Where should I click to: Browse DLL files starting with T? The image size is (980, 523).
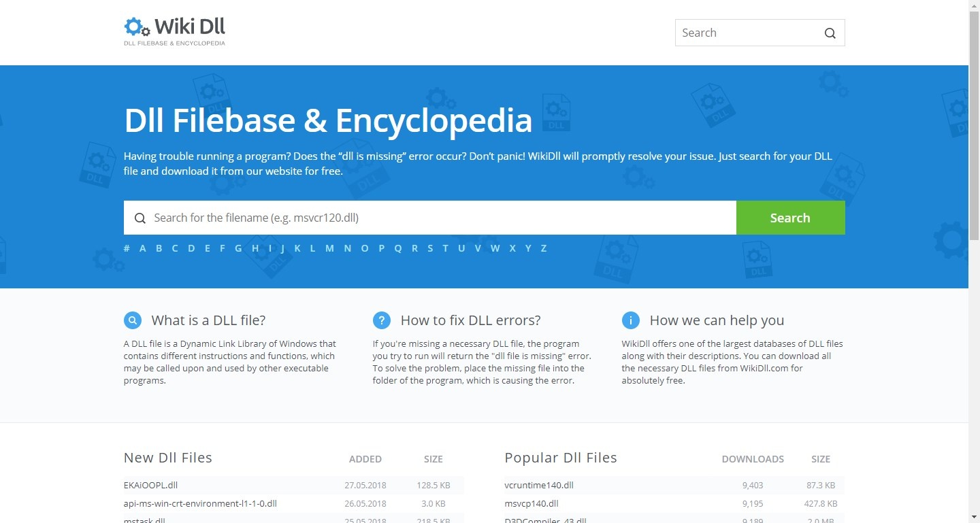coord(446,248)
